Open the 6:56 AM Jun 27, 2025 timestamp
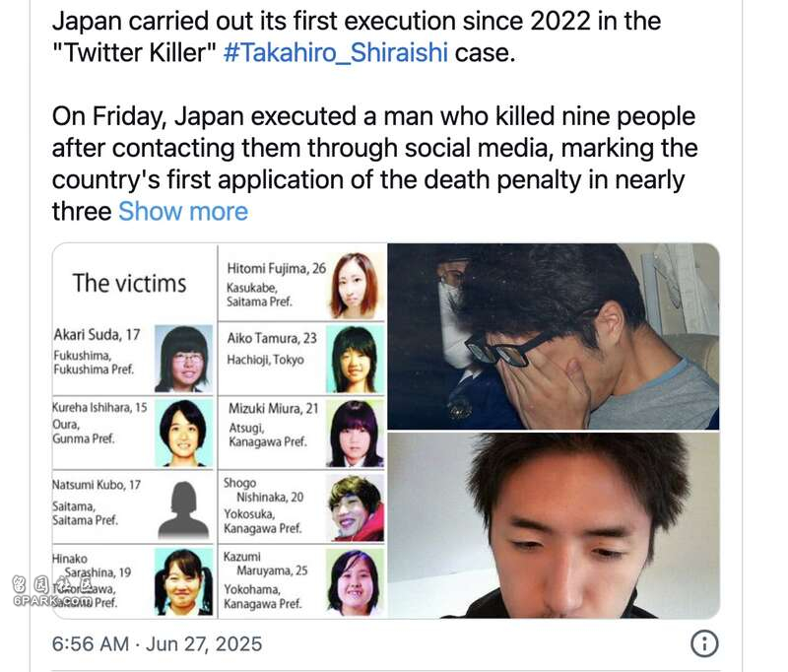This screenshot has width=788, height=672. (157, 643)
